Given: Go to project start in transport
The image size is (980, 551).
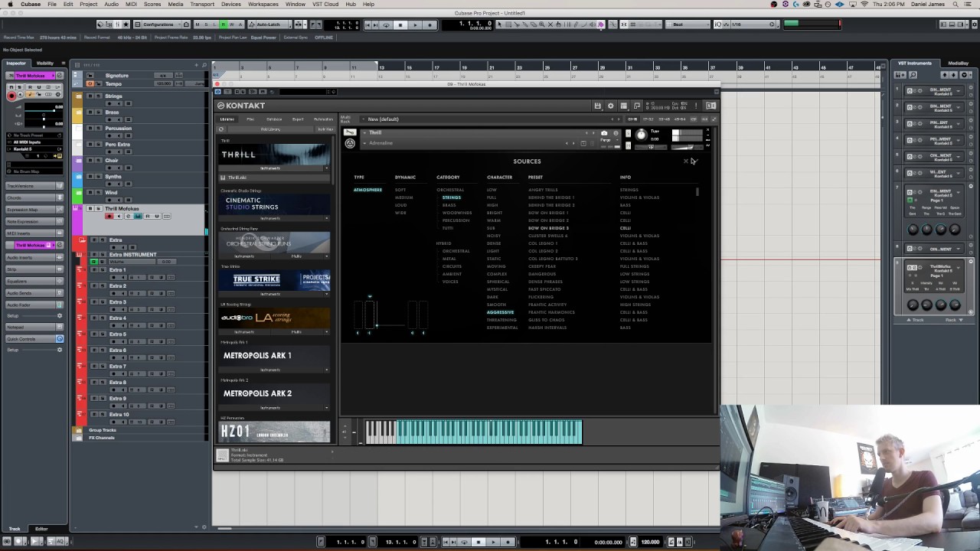Looking at the screenshot, I should point(367,24).
